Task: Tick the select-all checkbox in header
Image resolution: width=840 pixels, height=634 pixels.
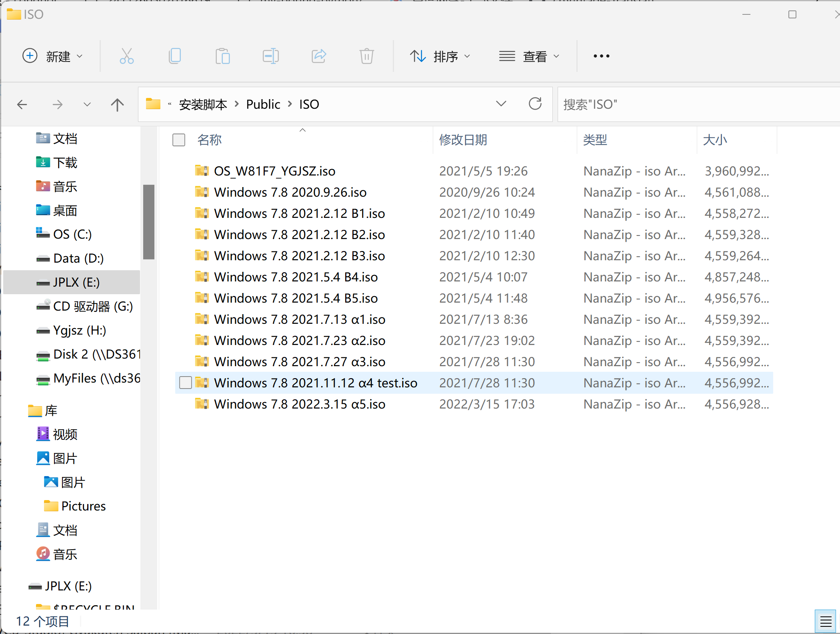Action: 179,140
